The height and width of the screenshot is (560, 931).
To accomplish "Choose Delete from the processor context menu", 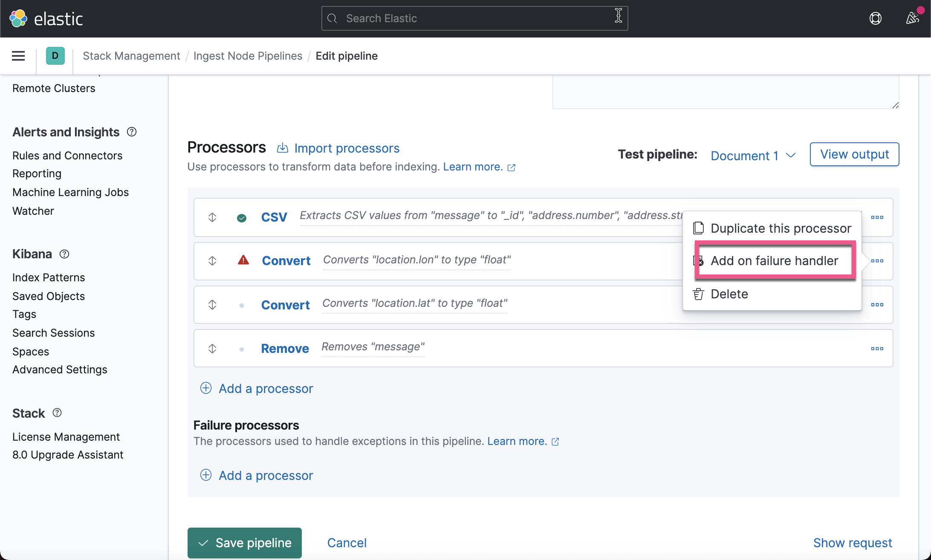I will [729, 294].
